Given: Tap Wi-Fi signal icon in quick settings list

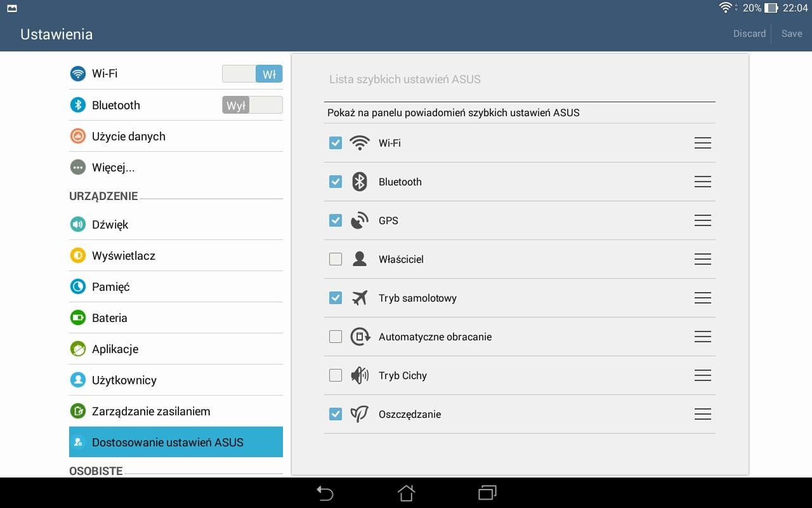Looking at the screenshot, I should (x=360, y=143).
